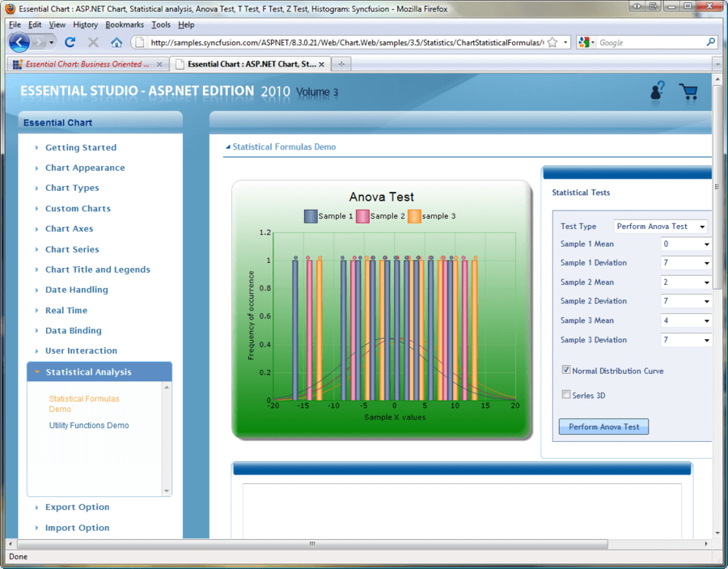Close the Essential Chart Business Oriented tab
Screen dimensions: 728x569
click(159, 65)
